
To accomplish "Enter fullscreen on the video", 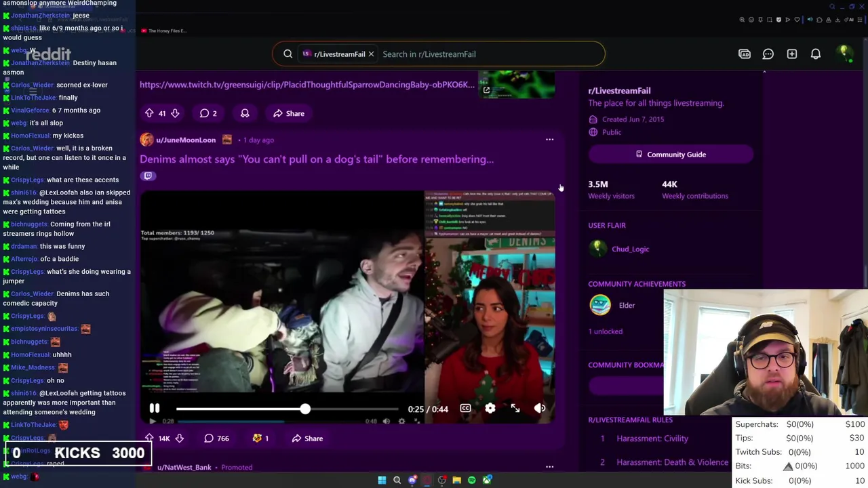I will point(515,409).
